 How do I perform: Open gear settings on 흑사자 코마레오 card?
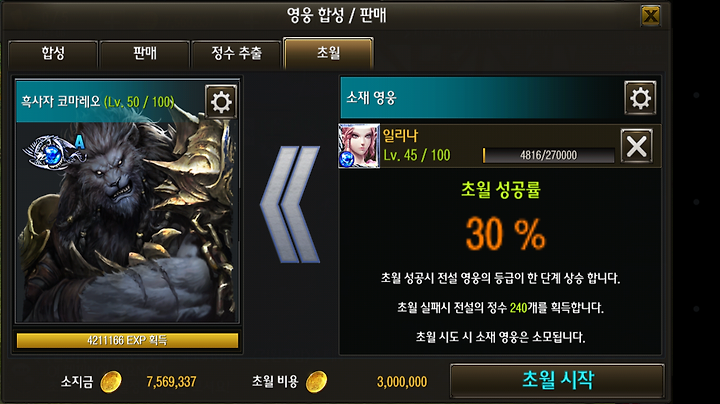221,101
